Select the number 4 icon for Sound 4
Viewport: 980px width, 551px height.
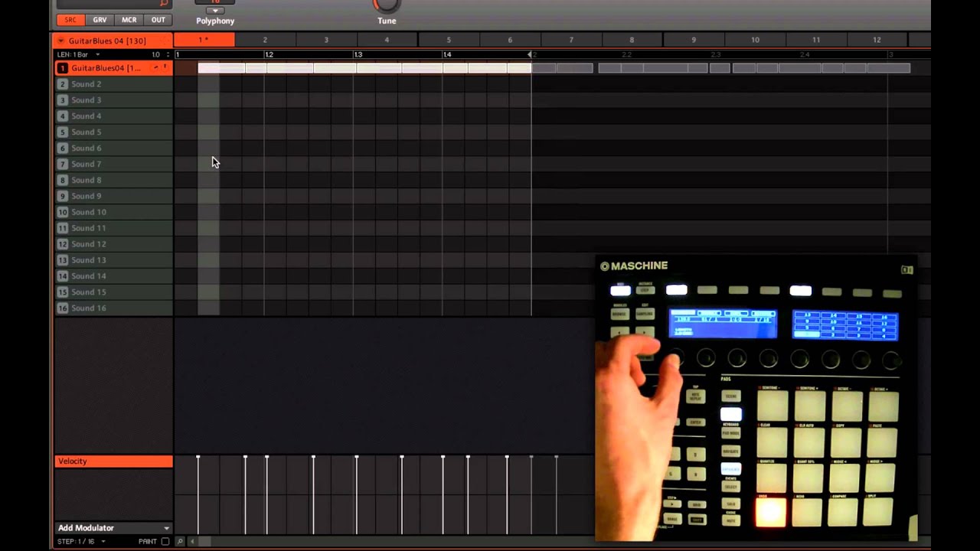[63, 116]
